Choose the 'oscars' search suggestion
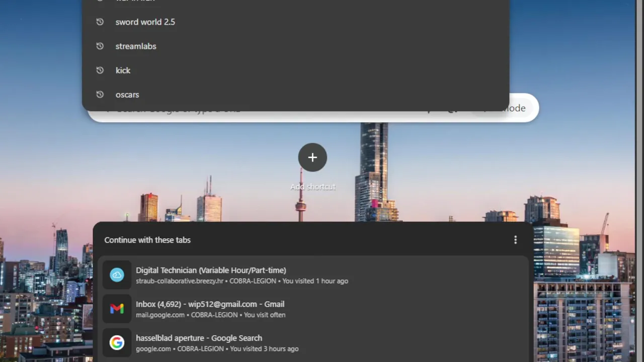Screen dimensions: 644x362 click(x=295, y=95)
